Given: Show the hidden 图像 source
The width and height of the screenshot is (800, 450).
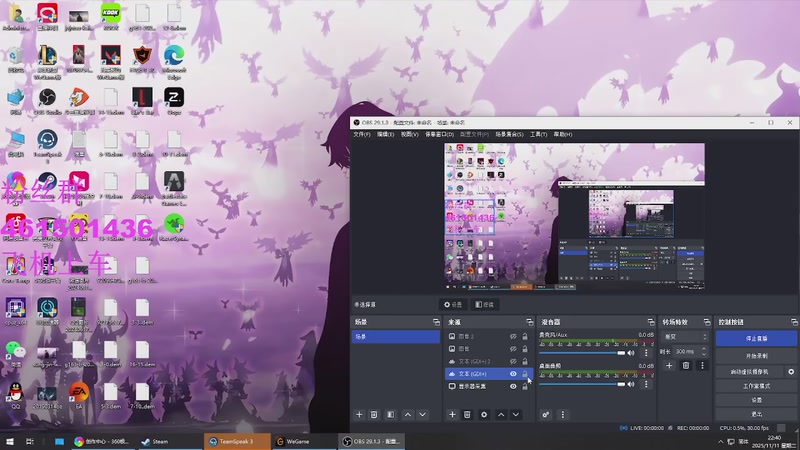Looking at the screenshot, I should pyautogui.click(x=513, y=349).
